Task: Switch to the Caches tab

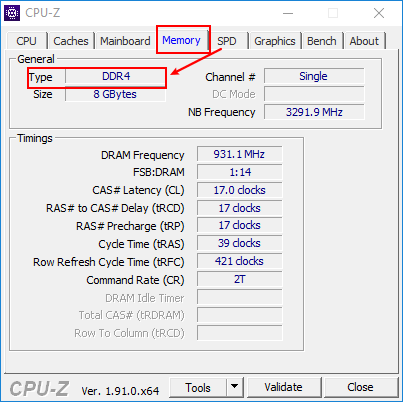Action: point(71,41)
